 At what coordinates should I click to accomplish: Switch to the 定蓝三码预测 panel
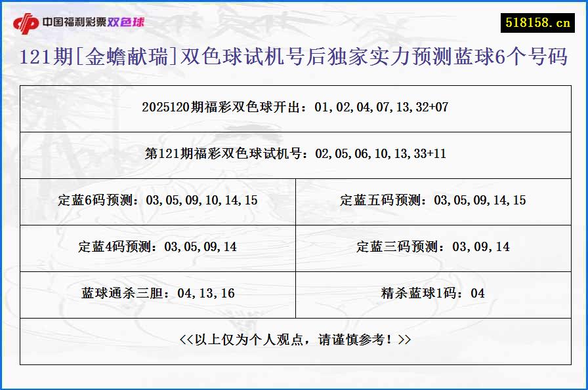click(x=433, y=247)
